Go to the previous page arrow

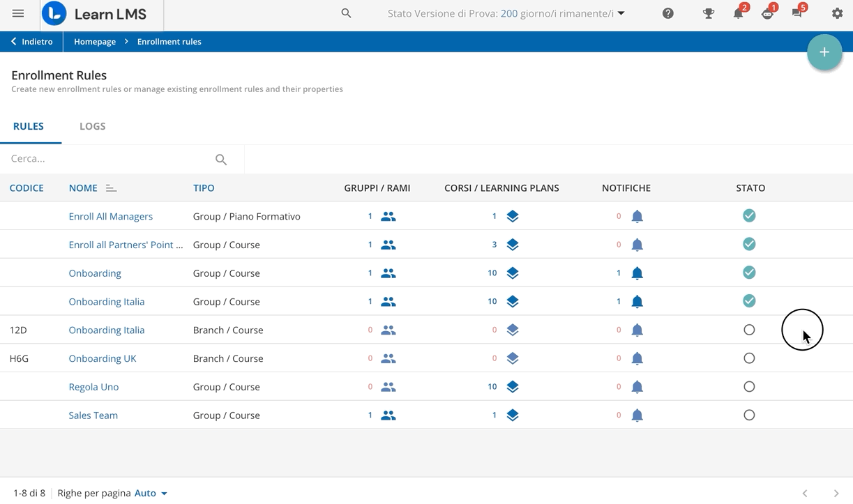pyautogui.click(x=805, y=493)
